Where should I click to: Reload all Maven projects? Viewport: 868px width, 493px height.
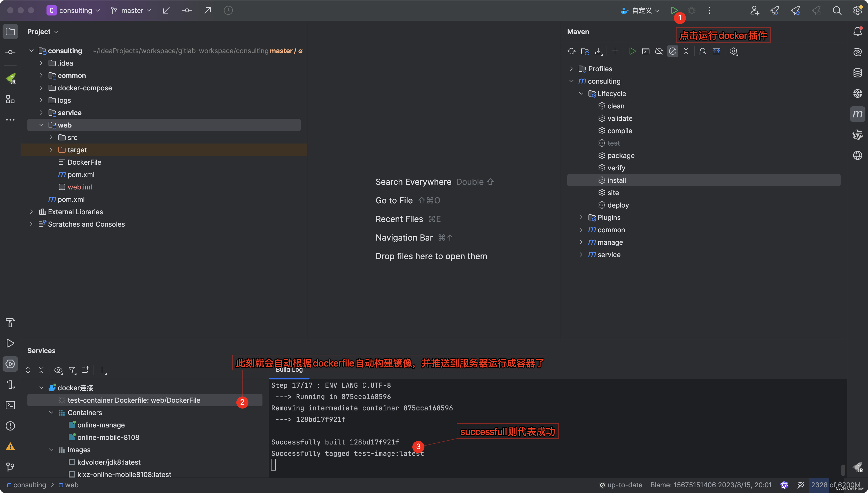pyautogui.click(x=571, y=51)
